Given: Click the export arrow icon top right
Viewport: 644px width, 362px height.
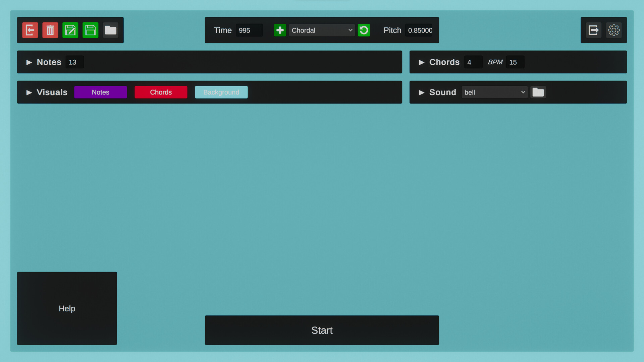Looking at the screenshot, I should (x=593, y=30).
